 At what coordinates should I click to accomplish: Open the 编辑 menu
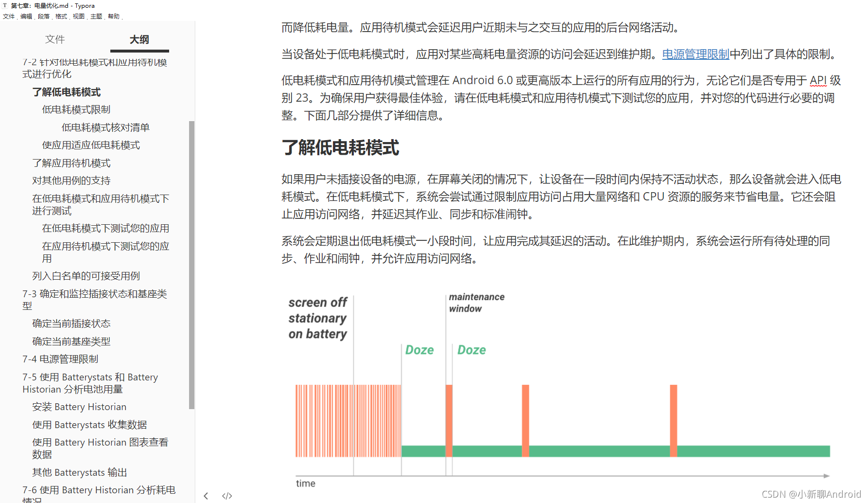[26, 16]
